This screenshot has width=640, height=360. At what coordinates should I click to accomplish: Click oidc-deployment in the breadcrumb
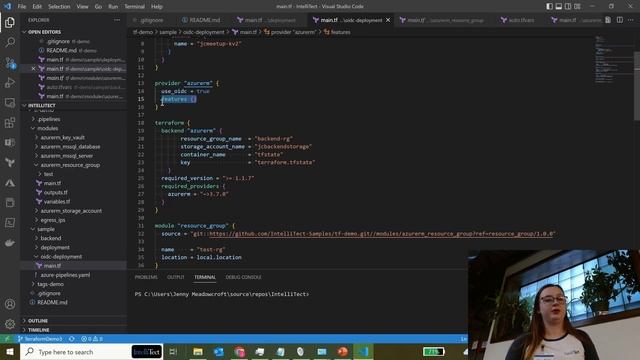click(203, 32)
